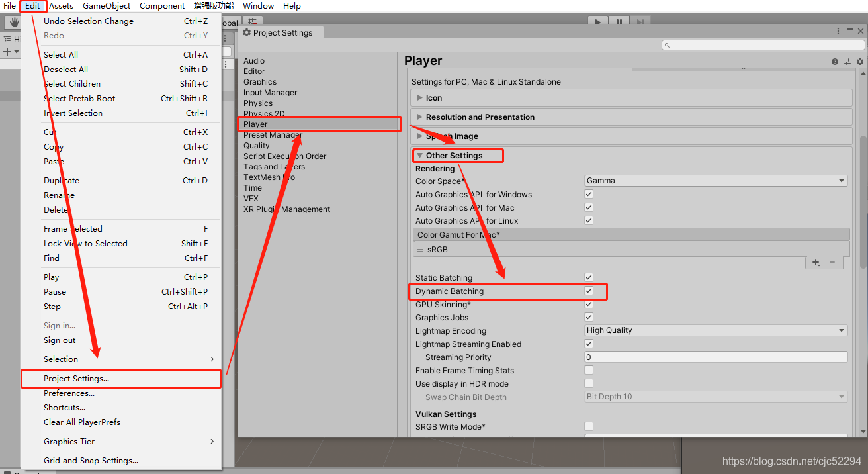Click the Step button in the toolbar
Viewport: 868px width, 474px height.
click(640, 22)
